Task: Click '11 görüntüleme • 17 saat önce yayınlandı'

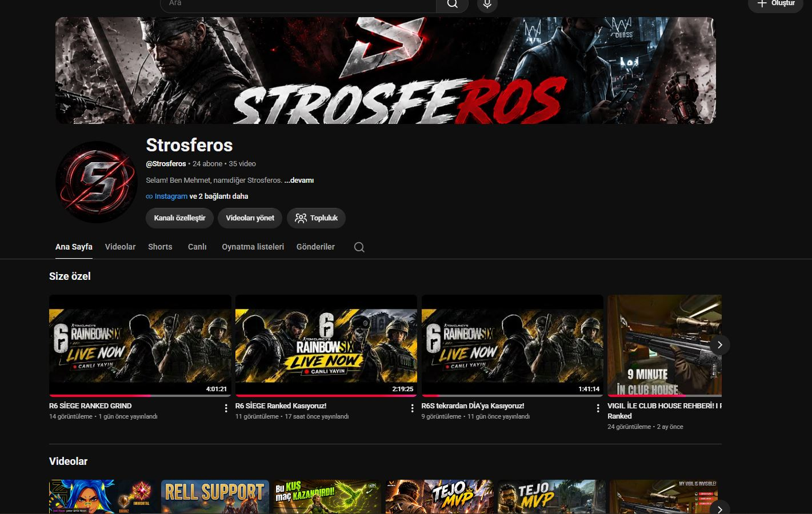Action: (x=292, y=416)
